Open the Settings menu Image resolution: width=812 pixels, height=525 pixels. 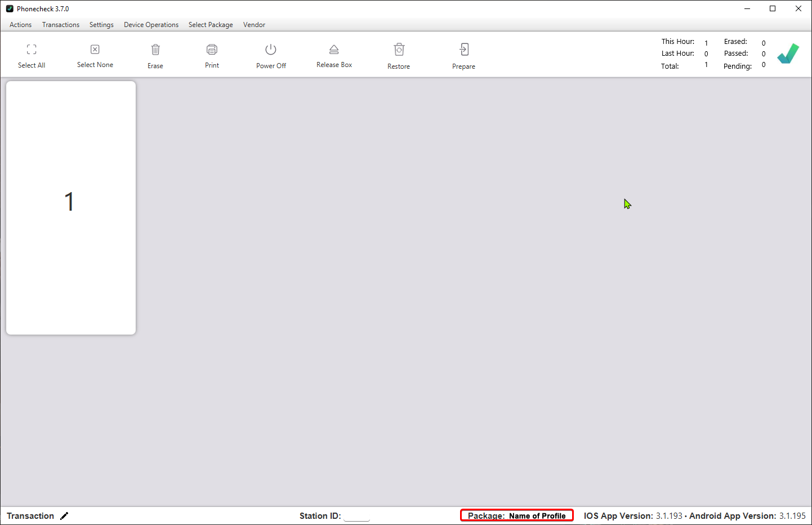101,25
